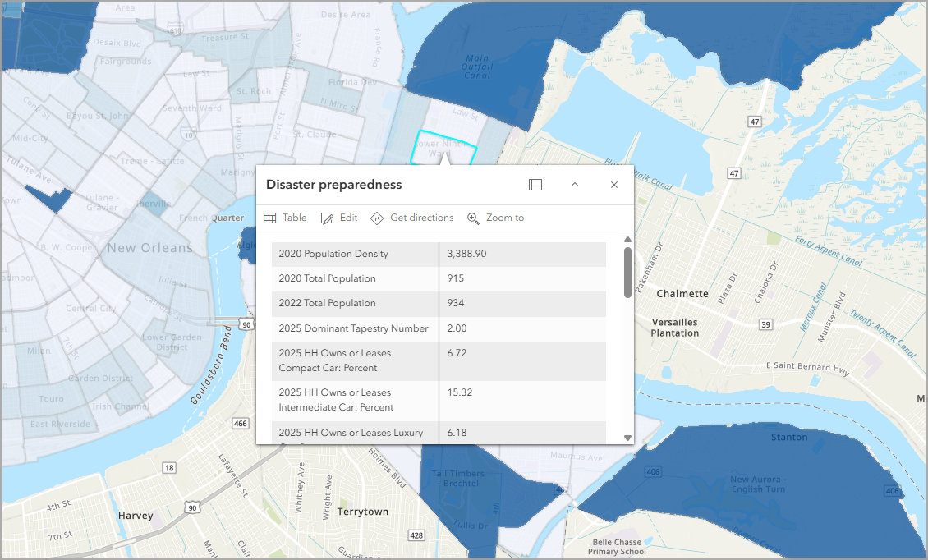Click the Zoom to magnifier icon
Viewport: 928px width, 560px height.
pos(474,218)
